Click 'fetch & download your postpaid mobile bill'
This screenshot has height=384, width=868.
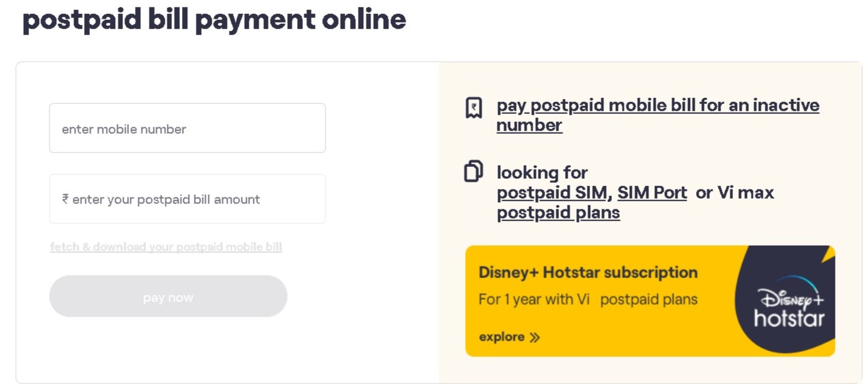pyautogui.click(x=166, y=246)
